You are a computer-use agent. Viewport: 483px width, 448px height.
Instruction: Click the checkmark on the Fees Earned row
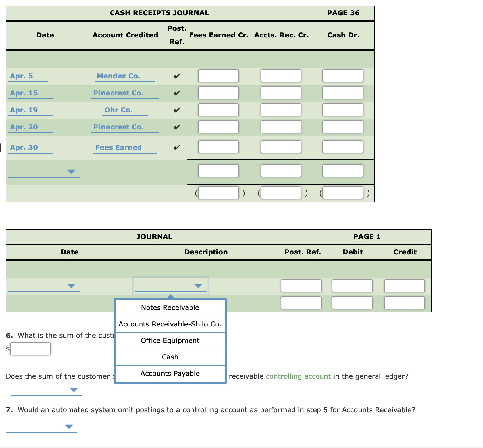(177, 147)
